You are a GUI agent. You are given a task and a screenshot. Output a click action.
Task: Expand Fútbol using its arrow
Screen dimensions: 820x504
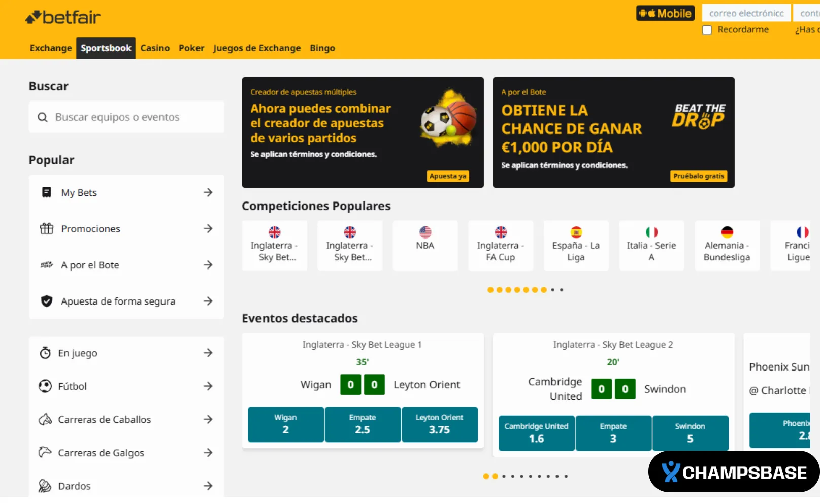pos(208,386)
